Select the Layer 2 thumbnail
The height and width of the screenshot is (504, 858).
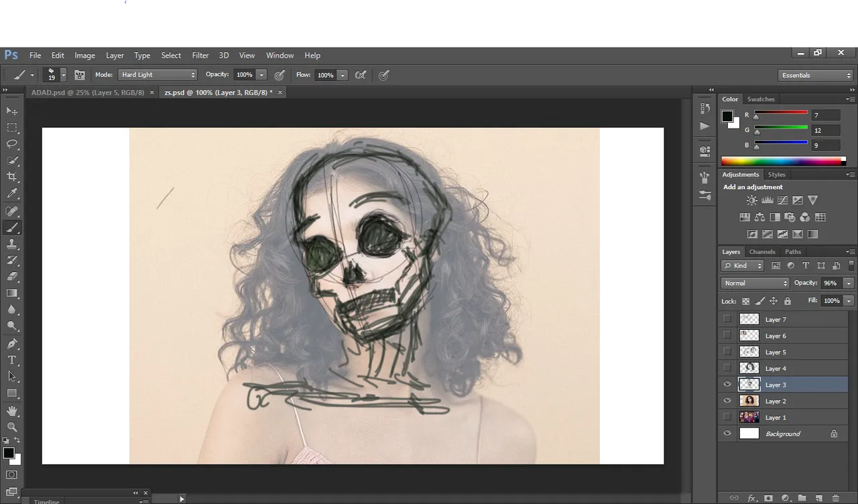[x=749, y=401]
